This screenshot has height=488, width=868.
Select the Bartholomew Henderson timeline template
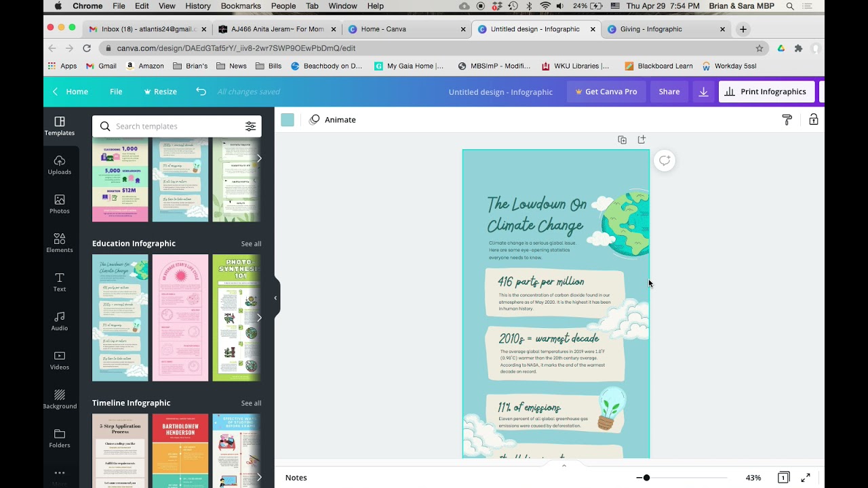click(x=180, y=451)
